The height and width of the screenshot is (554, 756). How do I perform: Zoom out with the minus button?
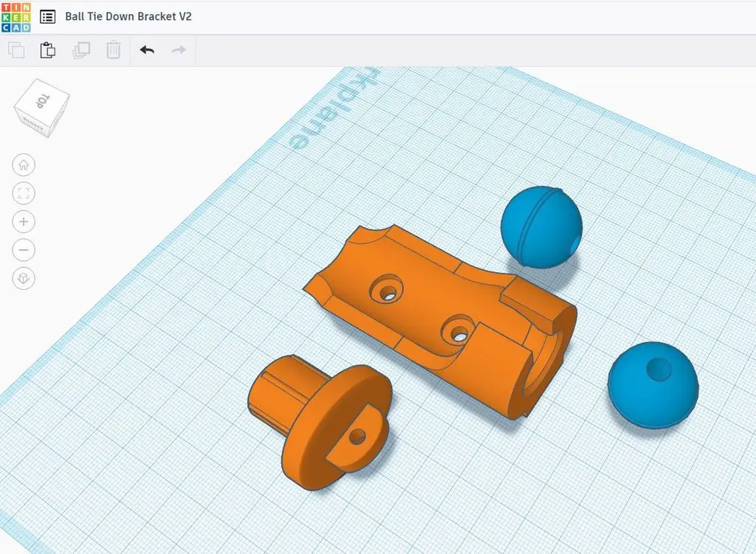pos(24,250)
